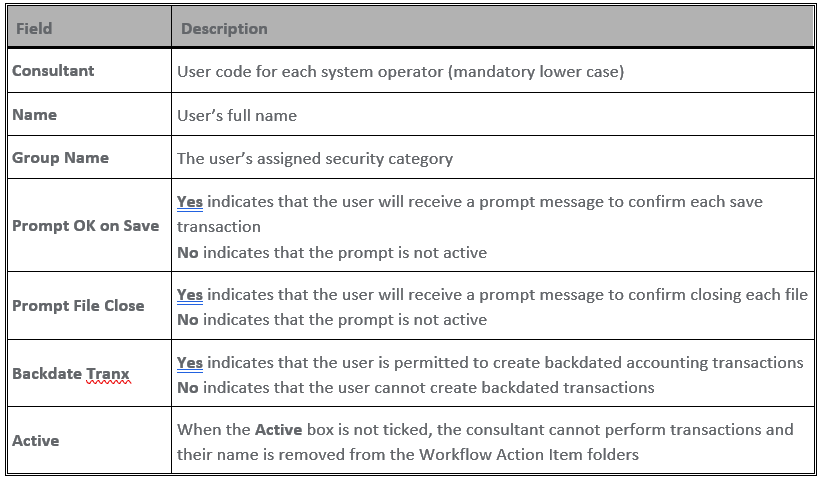Viewport: 820px width, 482px height.
Task: Click bold "No" in Backdate Tranx description
Action: click(x=187, y=388)
